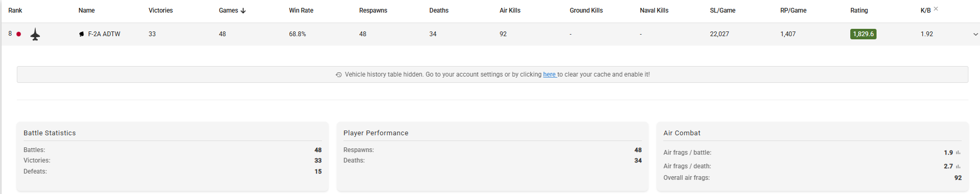Viewport: 980px width, 194px height.
Task: Sort table by Games column header
Action: pos(228,10)
